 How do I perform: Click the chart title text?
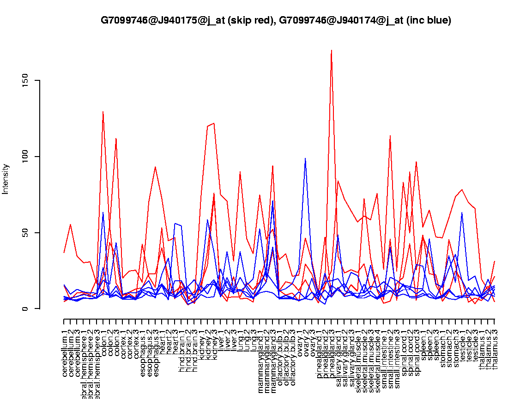(276, 20)
